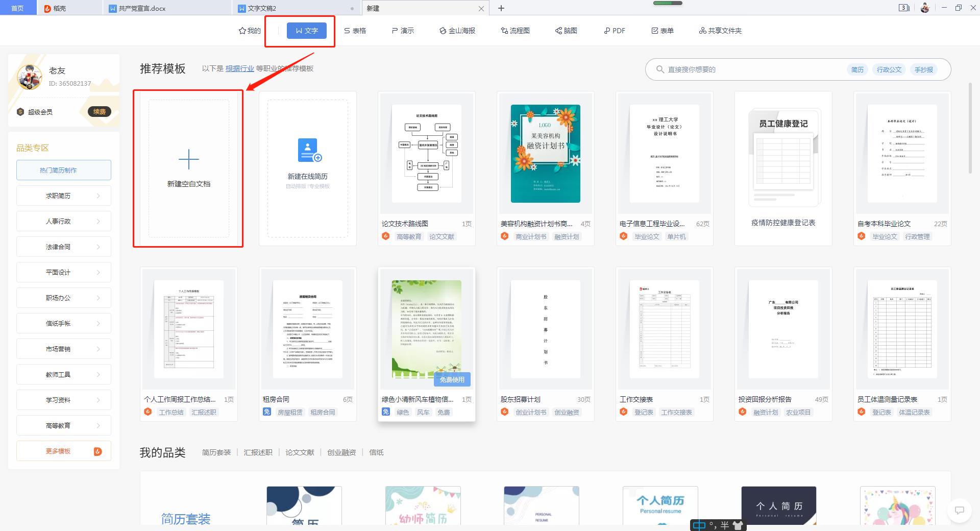Switch to the 表格 spreadsheet section
980x531 pixels.
[x=356, y=31]
